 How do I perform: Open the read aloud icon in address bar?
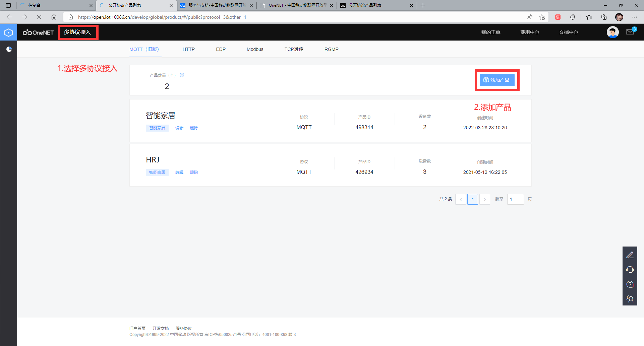530,17
